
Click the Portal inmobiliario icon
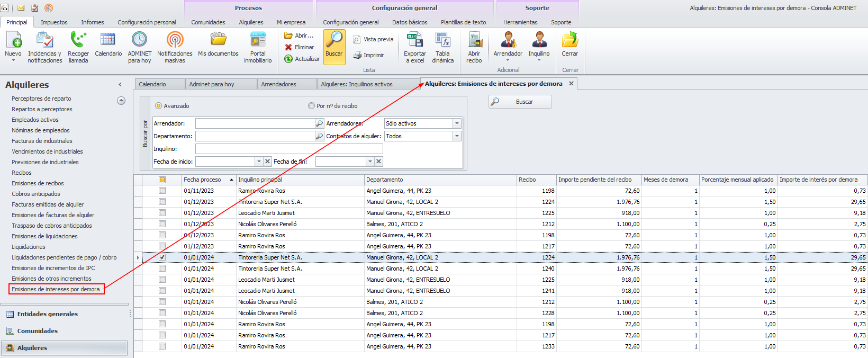coord(258,40)
